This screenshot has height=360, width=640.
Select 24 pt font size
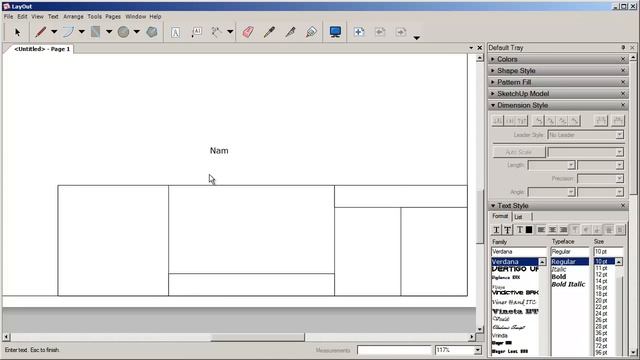601,313
